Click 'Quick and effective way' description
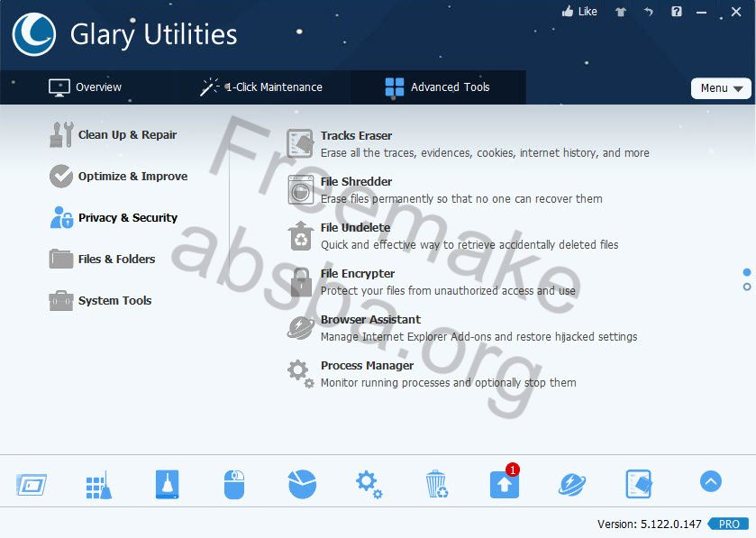The height and width of the screenshot is (538, 756). coord(469,245)
